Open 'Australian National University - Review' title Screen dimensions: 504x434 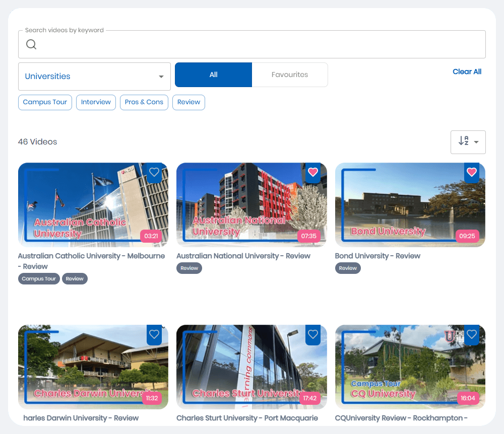pyautogui.click(x=243, y=256)
